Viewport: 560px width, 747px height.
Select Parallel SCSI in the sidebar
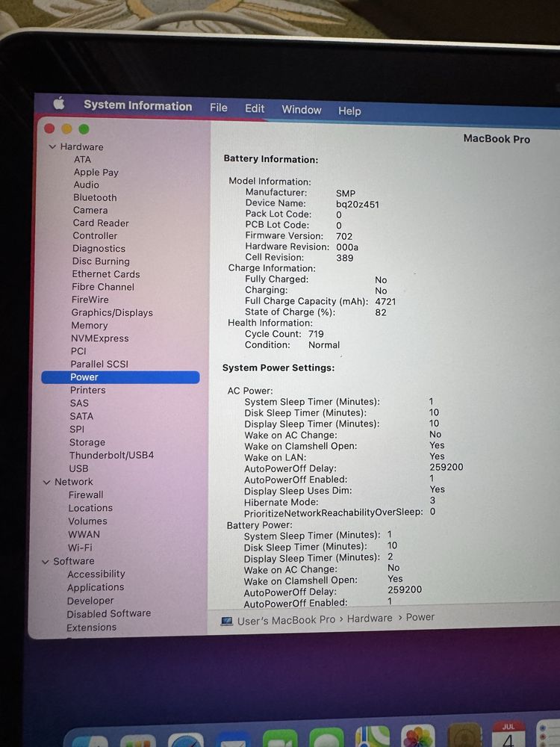point(99,364)
